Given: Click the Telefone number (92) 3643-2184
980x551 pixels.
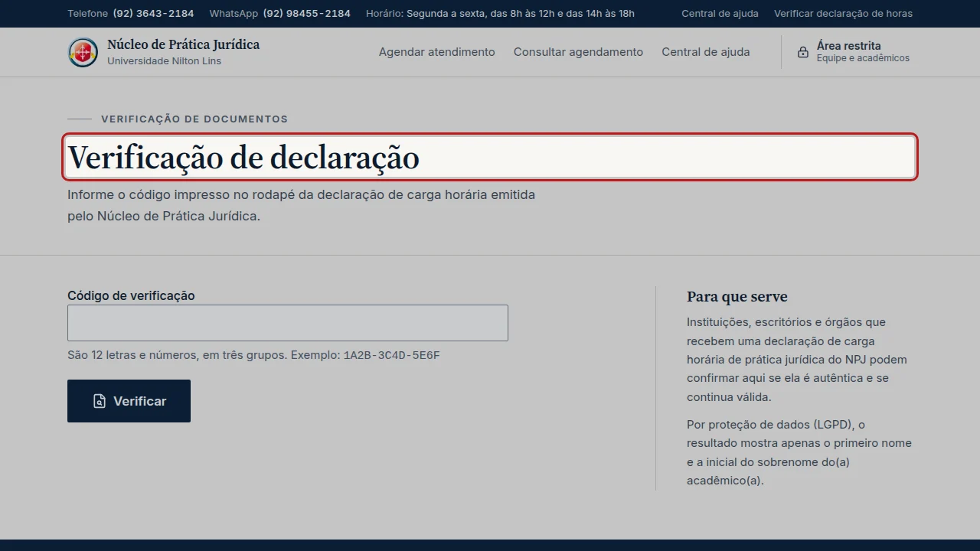Looking at the screenshot, I should click(x=153, y=14).
